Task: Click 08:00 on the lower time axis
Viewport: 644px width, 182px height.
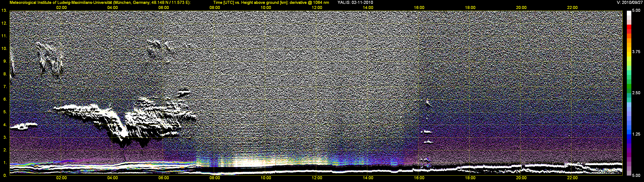Action: 215,178
